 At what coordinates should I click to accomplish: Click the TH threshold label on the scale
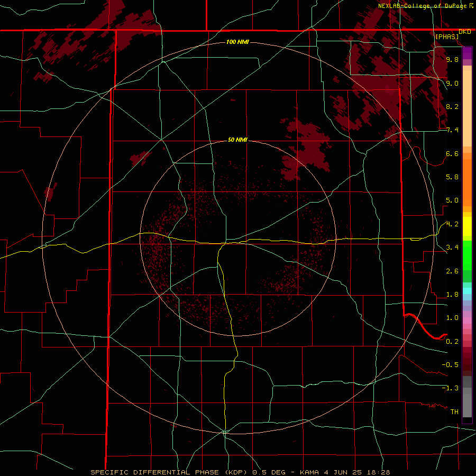point(454,412)
